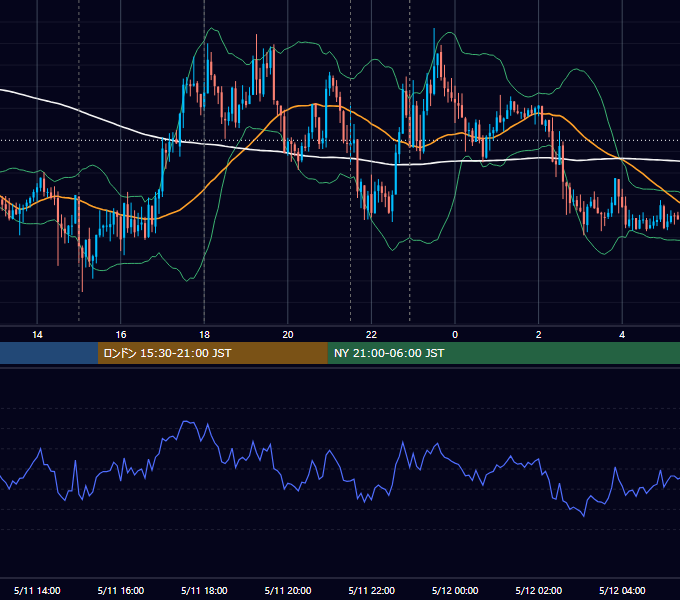Click the blue session bar before London
The height and width of the screenshot is (600, 680).
(x=49, y=353)
